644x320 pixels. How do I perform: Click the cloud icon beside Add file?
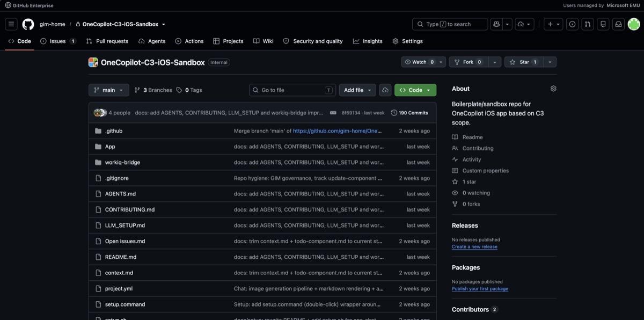pos(385,90)
